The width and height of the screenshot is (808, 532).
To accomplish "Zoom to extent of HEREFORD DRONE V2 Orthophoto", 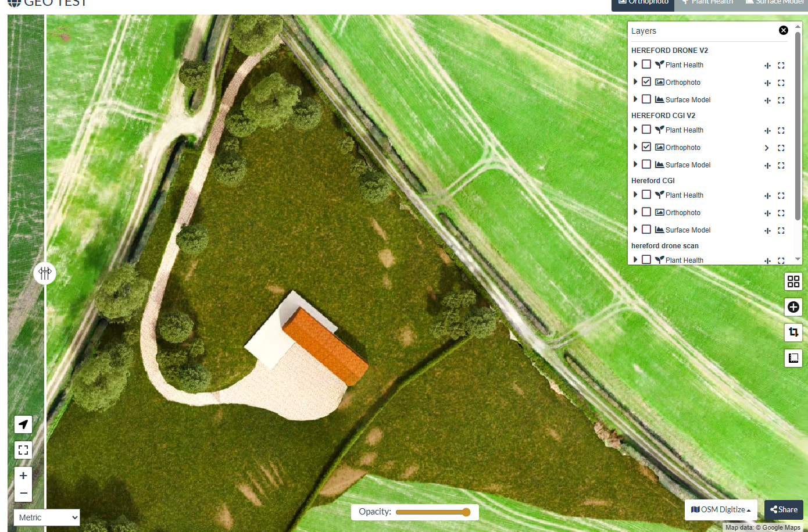I will 781,83.
